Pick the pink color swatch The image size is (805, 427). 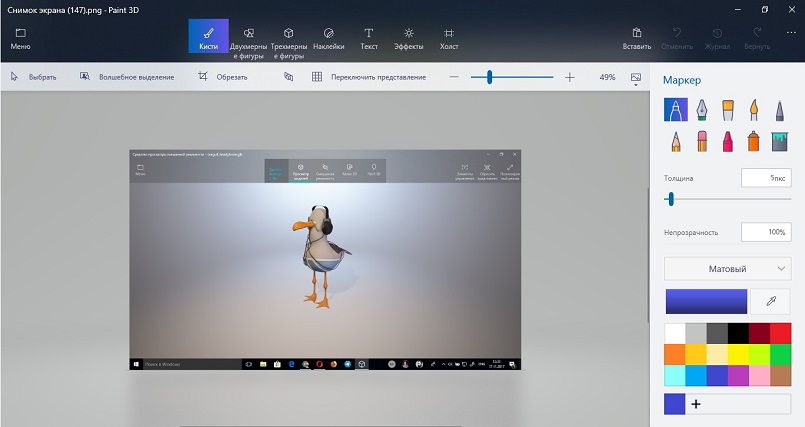(759, 375)
